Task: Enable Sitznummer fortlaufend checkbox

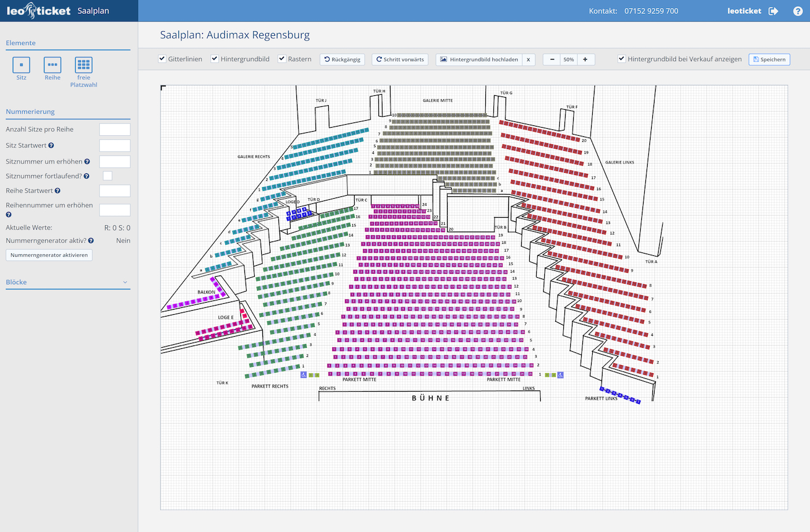Action: click(107, 176)
